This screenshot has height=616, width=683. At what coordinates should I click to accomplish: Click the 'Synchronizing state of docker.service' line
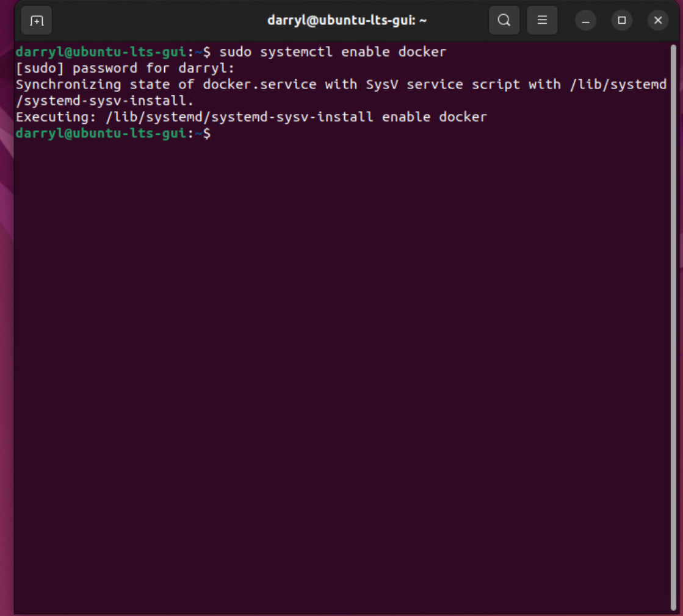[x=341, y=84]
